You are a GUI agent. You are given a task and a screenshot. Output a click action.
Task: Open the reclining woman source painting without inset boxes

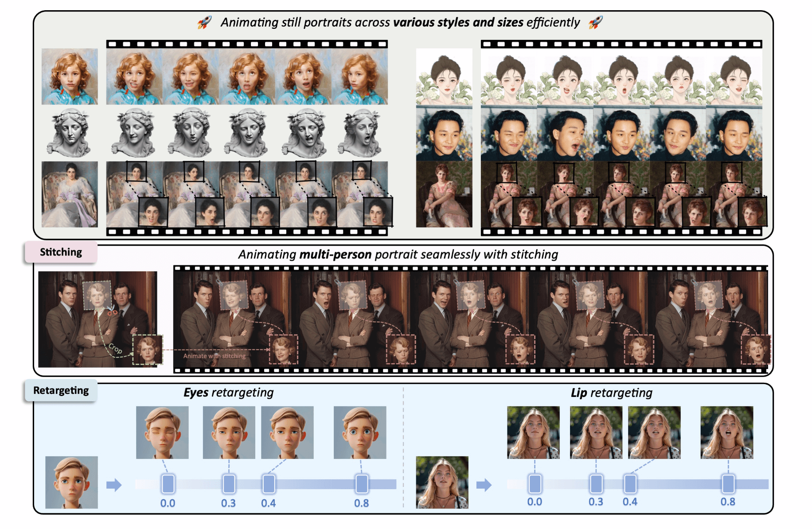[70, 194]
